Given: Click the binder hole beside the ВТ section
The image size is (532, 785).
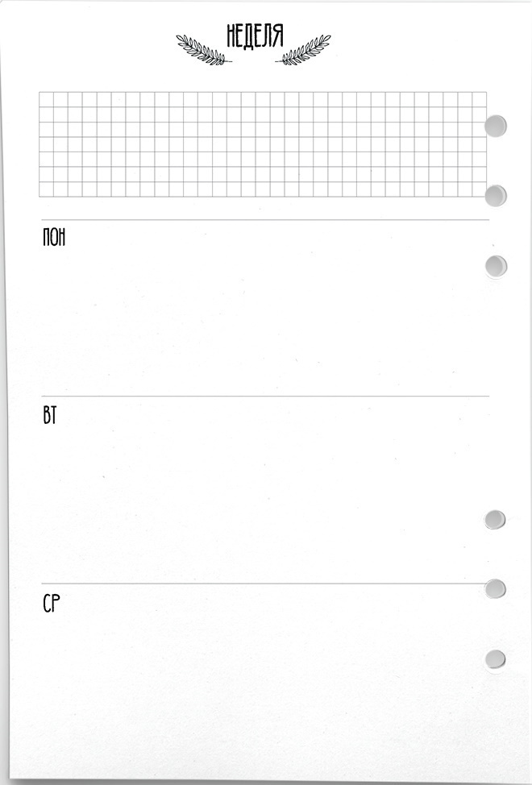Looking at the screenshot, I should point(495,520).
